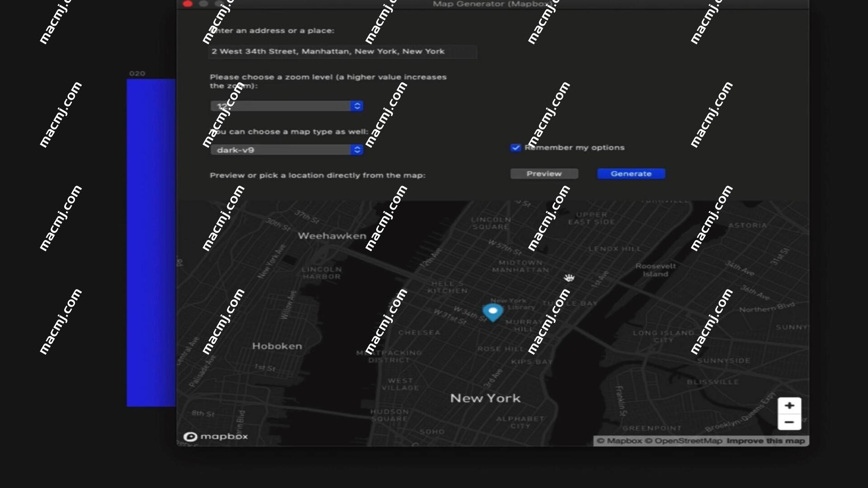The height and width of the screenshot is (488, 868).
Task: Close the Map Generator window
Action: pyautogui.click(x=188, y=4)
